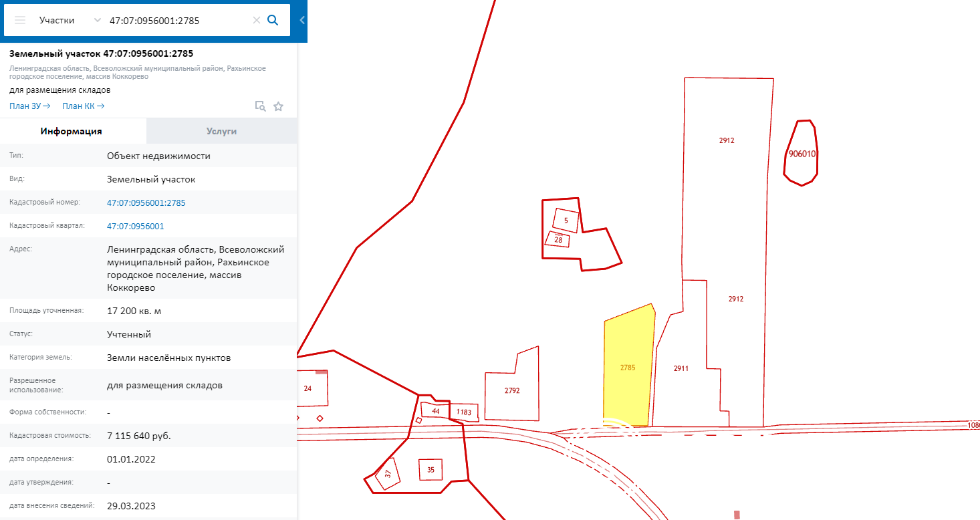Open the План КК link

pos(83,106)
